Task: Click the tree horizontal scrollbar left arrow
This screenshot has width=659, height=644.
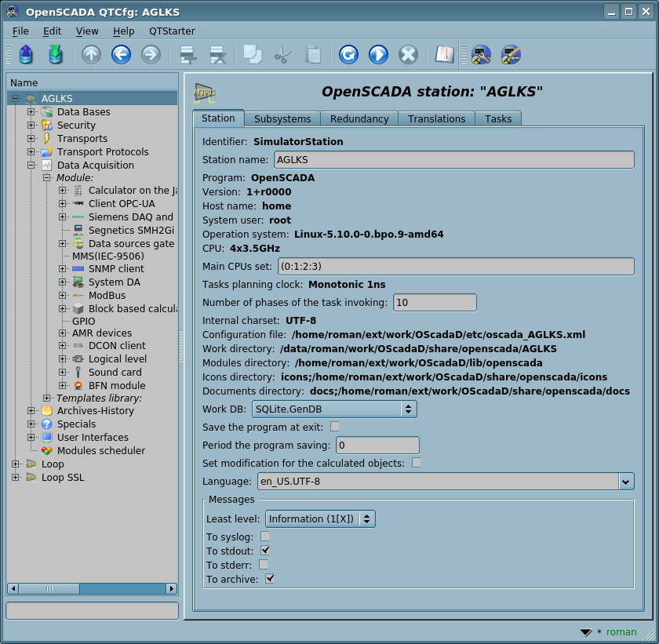Action: tap(13, 588)
